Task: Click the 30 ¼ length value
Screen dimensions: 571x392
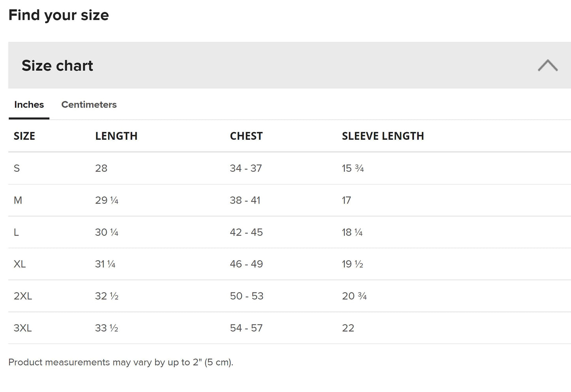Action: (x=107, y=233)
